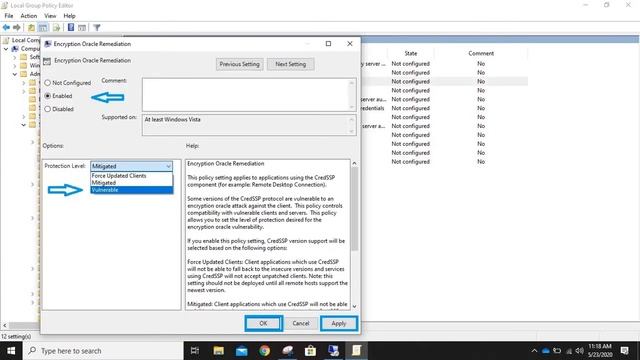
Task: Click the At least Windows Vista text
Action: 173,120
